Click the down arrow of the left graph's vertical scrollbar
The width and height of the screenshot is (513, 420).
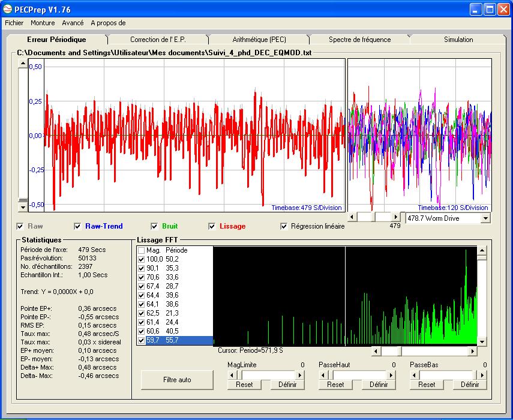point(23,207)
